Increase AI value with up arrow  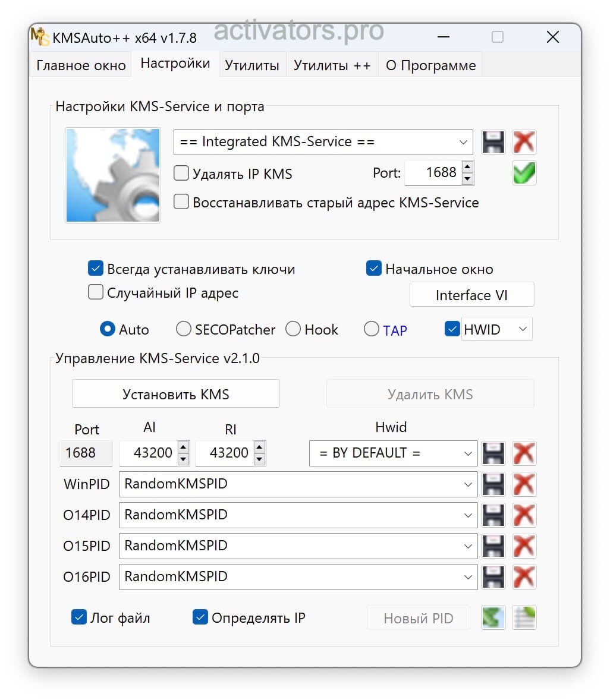pyautogui.click(x=183, y=447)
